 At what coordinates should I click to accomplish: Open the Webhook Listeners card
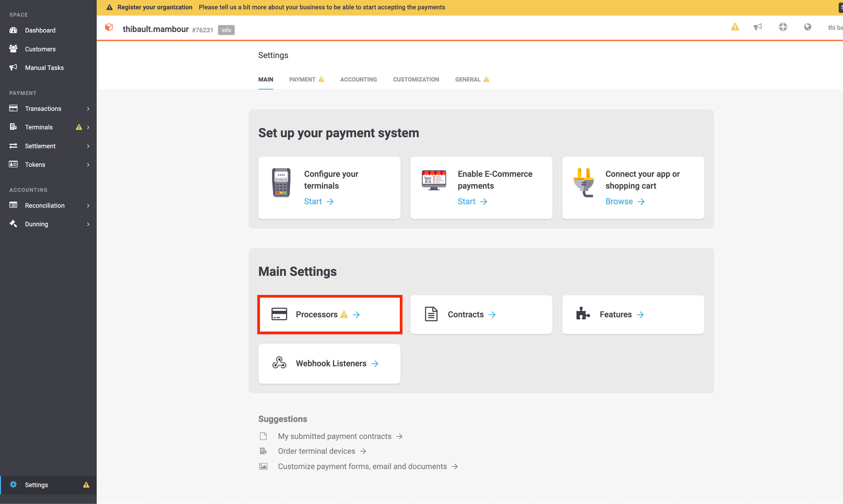(329, 363)
